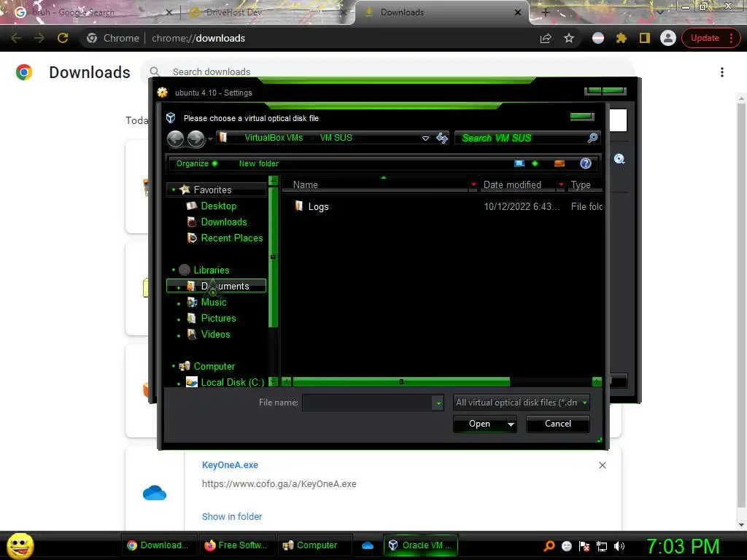747x560 pixels.
Task: Open the File name dropdown arrow
Action: pyautogui.click(x=438, y=402)
